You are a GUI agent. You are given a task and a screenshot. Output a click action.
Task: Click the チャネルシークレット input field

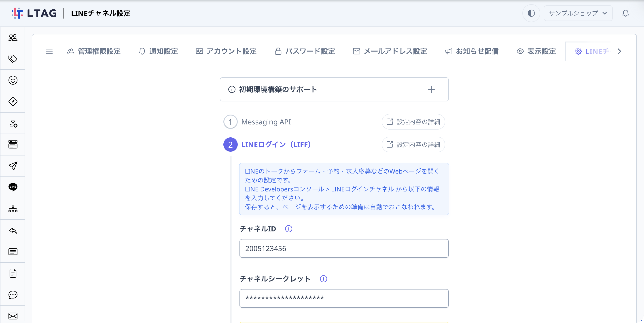(344, 298)
